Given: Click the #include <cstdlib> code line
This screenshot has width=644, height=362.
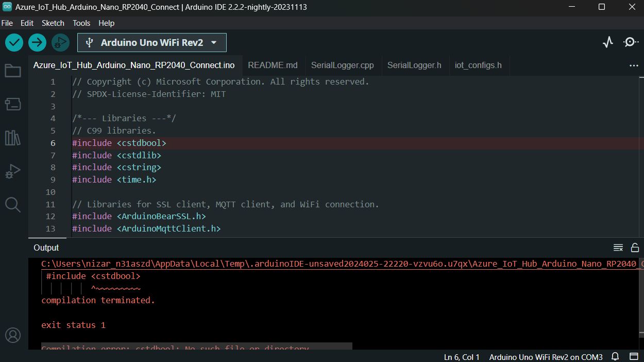Looking at the screenshot, I should coord(117,155).
